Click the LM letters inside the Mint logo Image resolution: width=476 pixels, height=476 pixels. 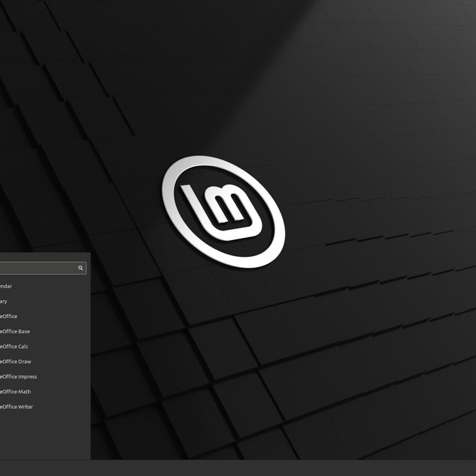coord(220,207)
